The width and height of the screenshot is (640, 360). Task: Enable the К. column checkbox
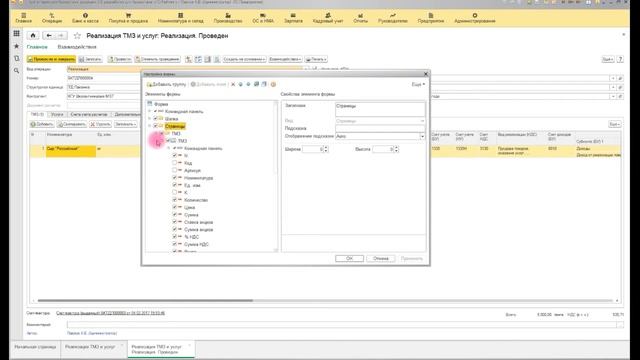[x=175, y=192]
